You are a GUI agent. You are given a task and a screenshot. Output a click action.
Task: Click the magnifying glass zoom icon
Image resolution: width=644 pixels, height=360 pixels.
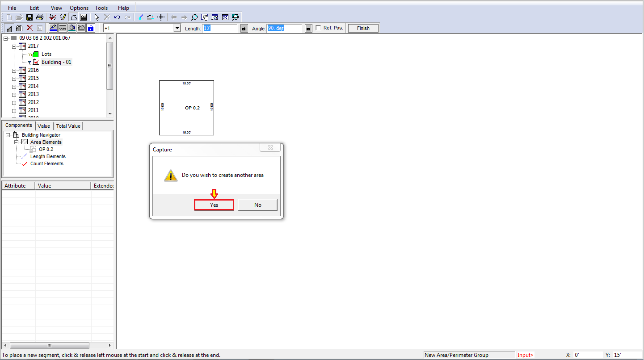point(194,17)
